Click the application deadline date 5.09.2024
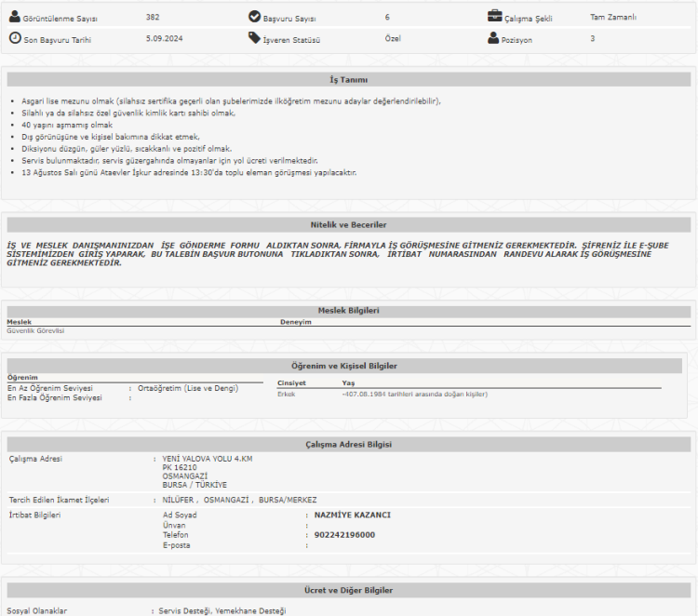The width and height of the screenshot is (698, 616). [165, 39]
